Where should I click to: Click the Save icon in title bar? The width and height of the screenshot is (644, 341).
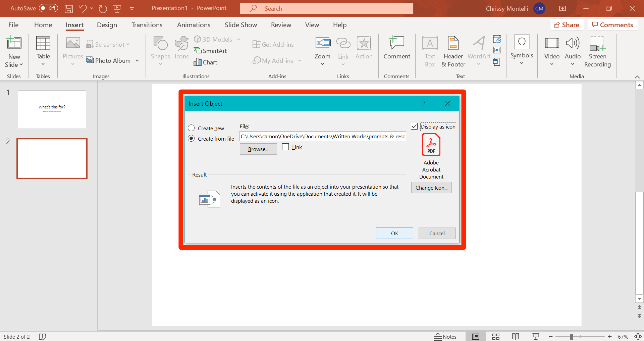(x=69, y=9)
